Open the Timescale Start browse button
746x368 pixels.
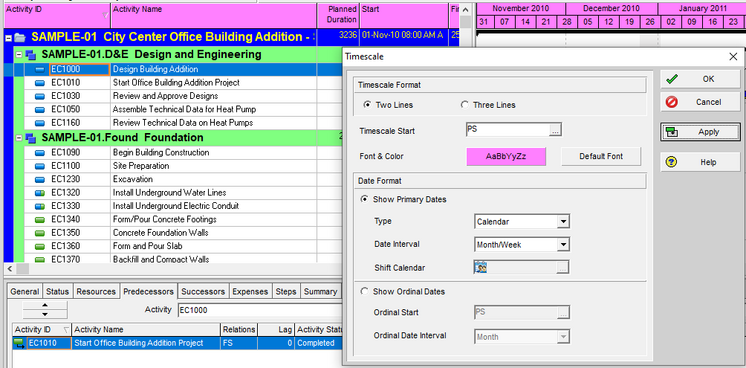[555, 130]
